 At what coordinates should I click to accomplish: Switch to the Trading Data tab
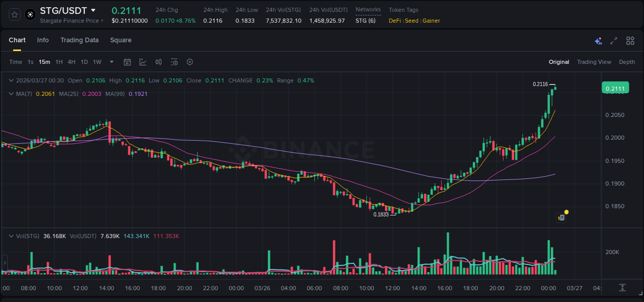coord(79,40)
